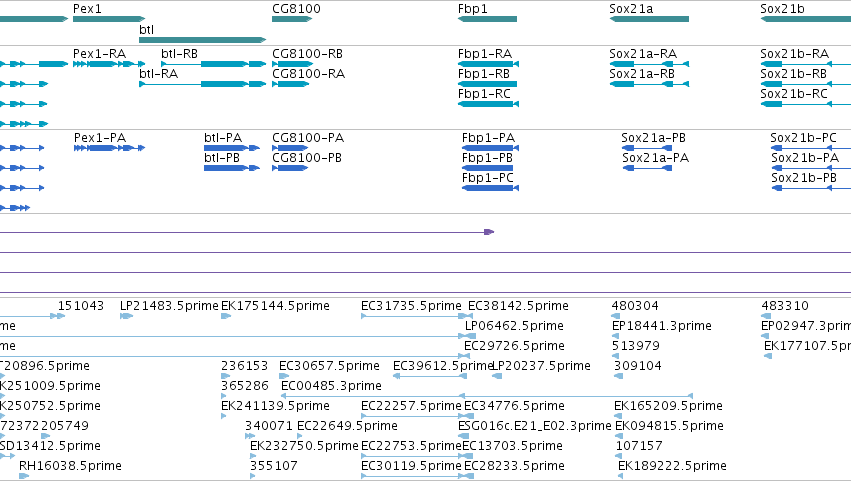Viewport: 851px width, 481px height.
Task: Click the Sox21a gene label in top track
Action: pyautogui.click(x=631, y=9)
